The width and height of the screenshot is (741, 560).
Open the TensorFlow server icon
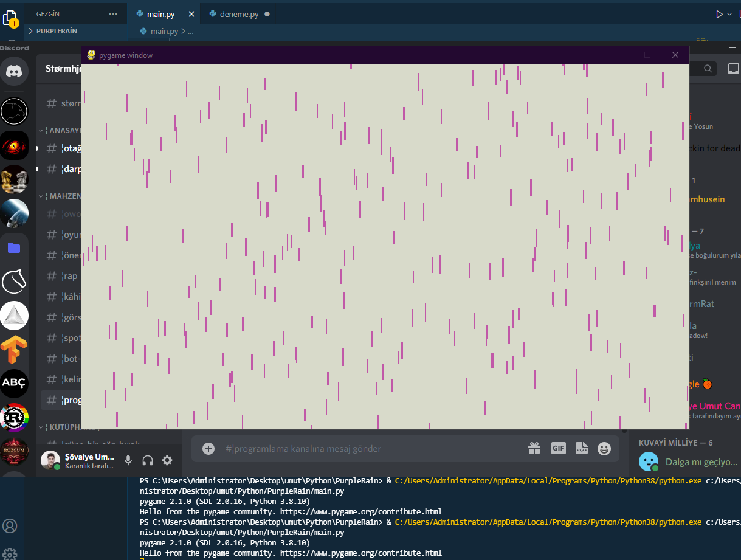click(14, 350)
